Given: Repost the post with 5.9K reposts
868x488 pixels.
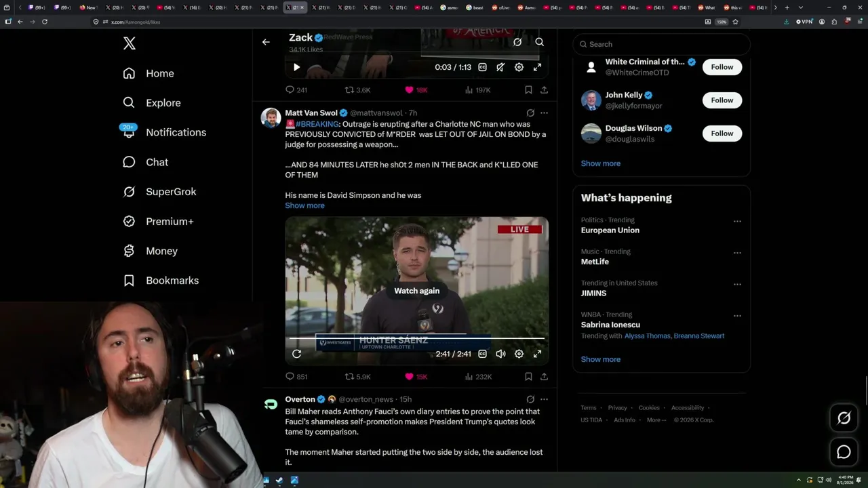Looking at the screenshot, I should tap(357, 377).
